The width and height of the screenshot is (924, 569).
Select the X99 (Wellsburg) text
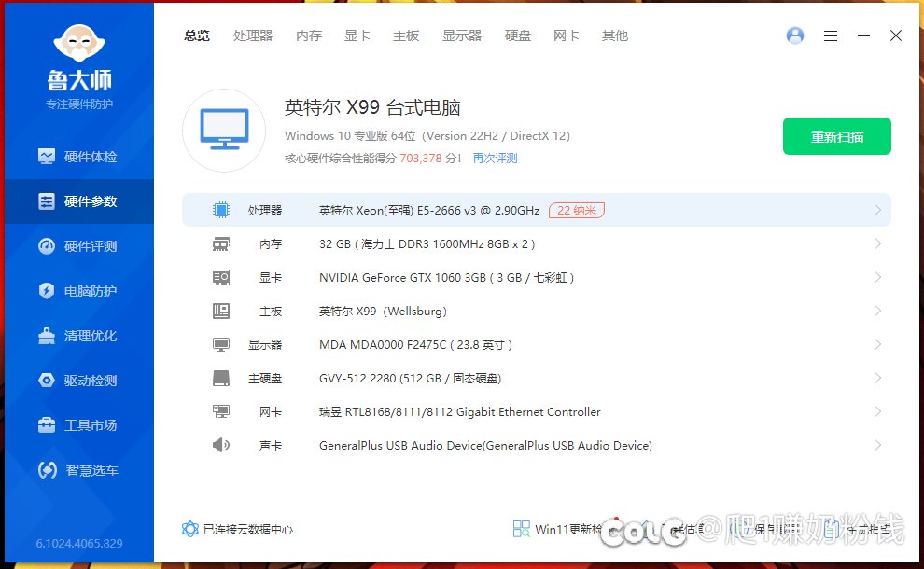click(383, 311)
